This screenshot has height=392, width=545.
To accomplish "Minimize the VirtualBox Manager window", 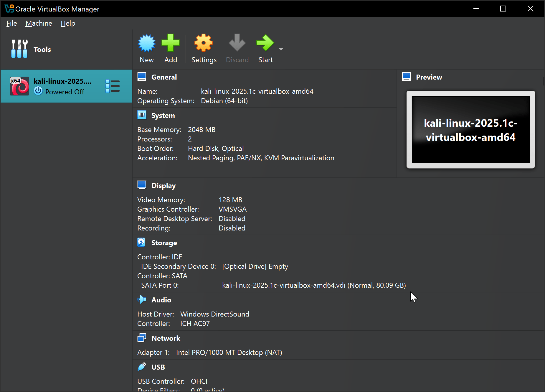I will pyautogui.click(x=476, y=9).
